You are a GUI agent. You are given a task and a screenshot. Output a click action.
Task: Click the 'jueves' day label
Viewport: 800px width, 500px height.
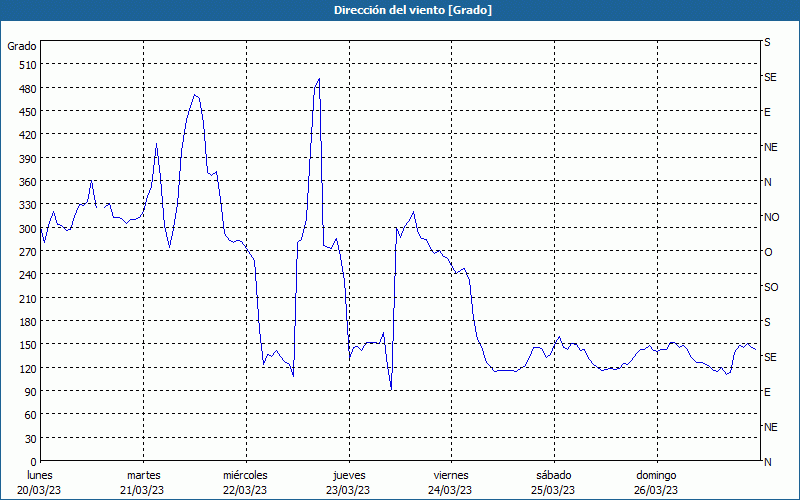349,476
